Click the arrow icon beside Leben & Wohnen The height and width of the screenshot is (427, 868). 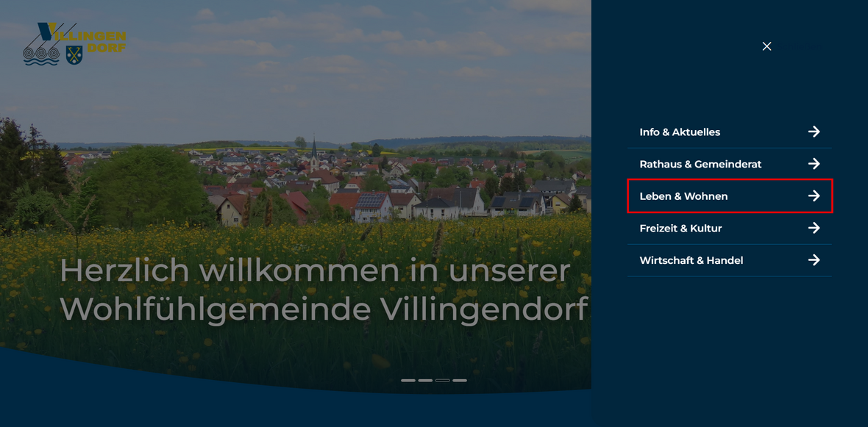coord(814,196)
